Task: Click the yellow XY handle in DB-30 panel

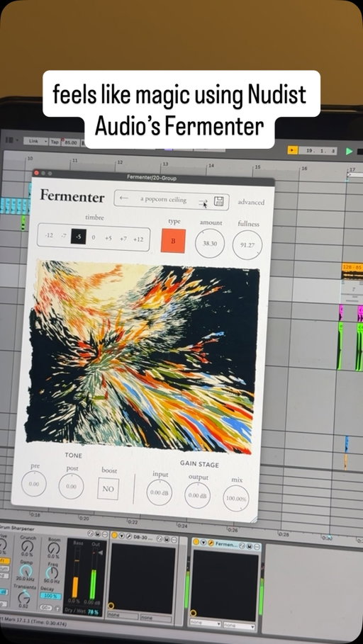Action: click(x=111, y=606)
